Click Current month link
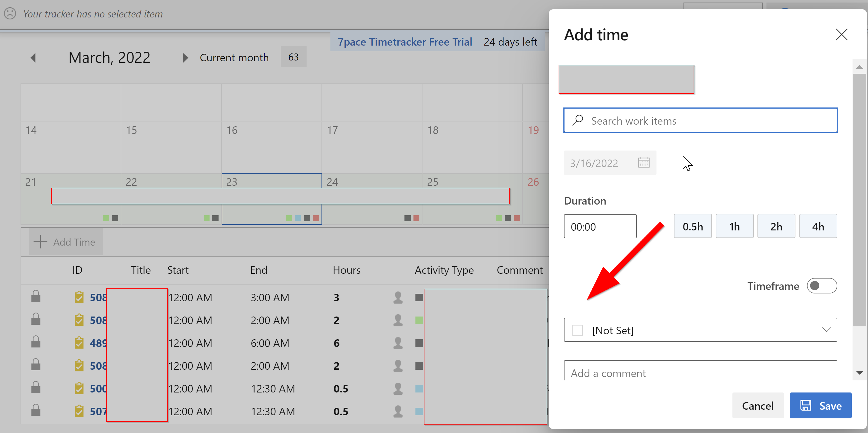868x433 pixels. tap(234, 58)
